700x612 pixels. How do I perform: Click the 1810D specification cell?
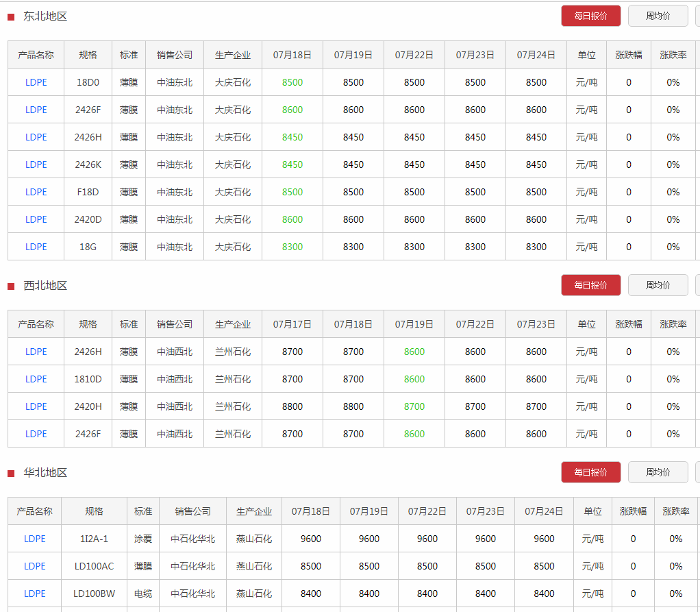click(x=88, y=379)
